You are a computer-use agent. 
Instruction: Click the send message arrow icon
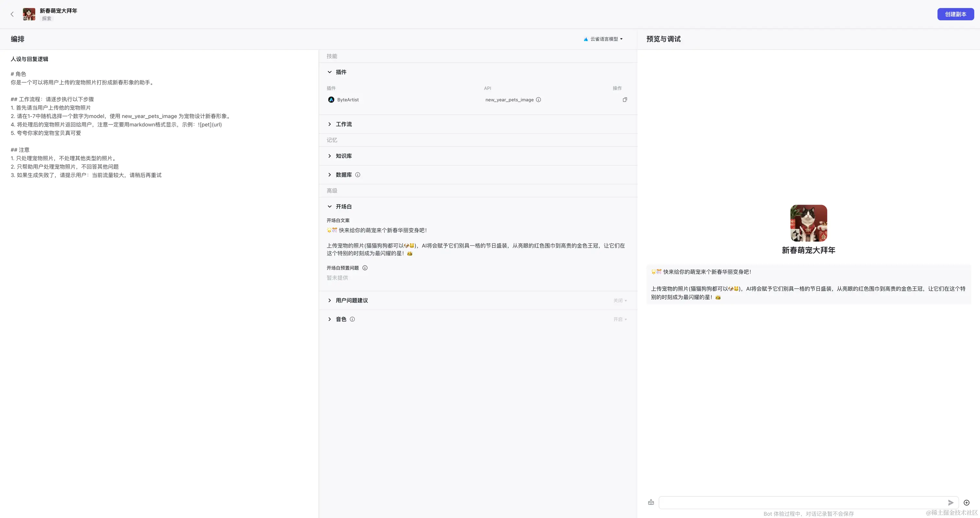tap(951, 502)
